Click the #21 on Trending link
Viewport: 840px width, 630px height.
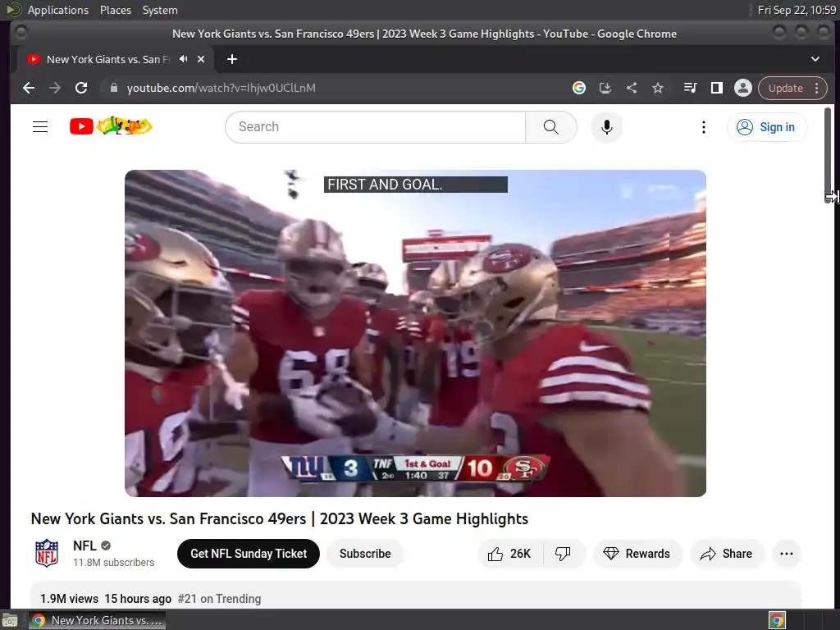pyautogui.click(x=219, y=598)
